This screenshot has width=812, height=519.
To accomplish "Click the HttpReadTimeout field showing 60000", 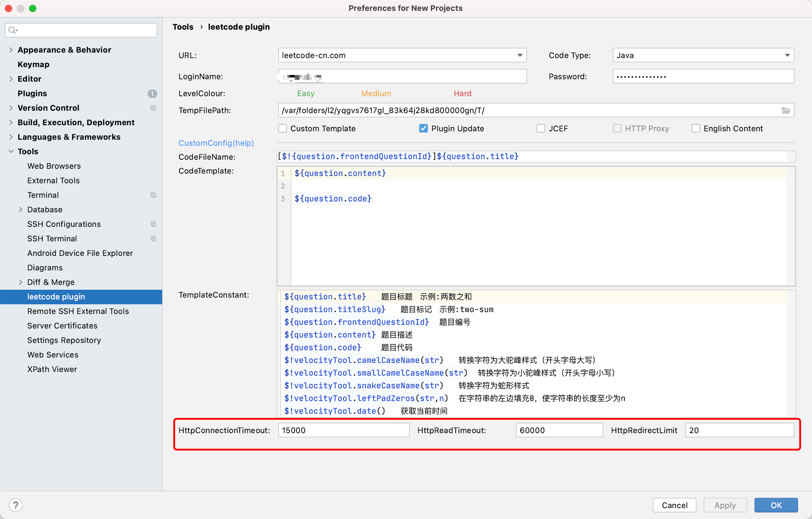I will click(x=559, y=430).
